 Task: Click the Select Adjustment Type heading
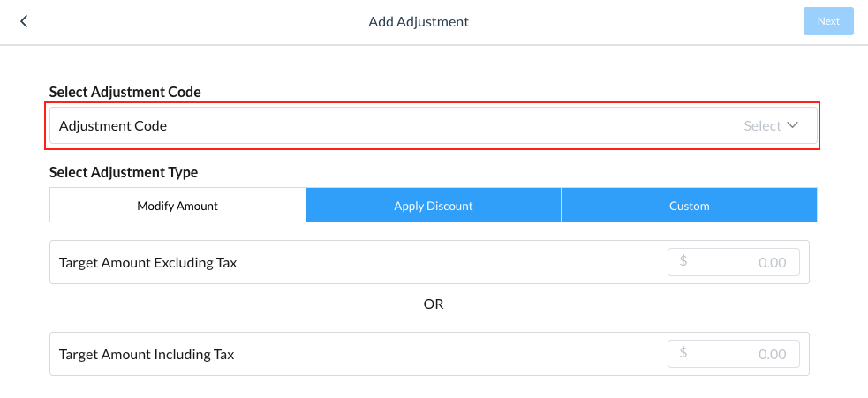124,172
